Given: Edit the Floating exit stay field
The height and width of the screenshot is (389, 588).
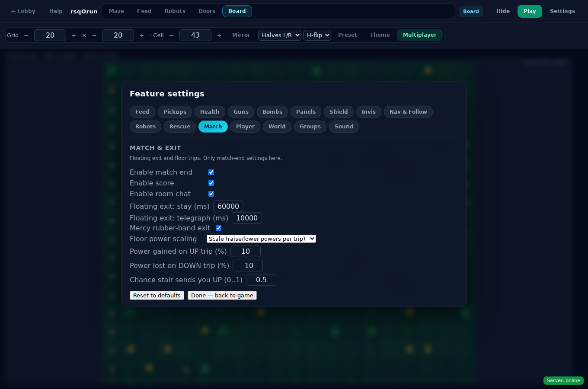Looking at the screenshot, I should (x=228, y=206).
